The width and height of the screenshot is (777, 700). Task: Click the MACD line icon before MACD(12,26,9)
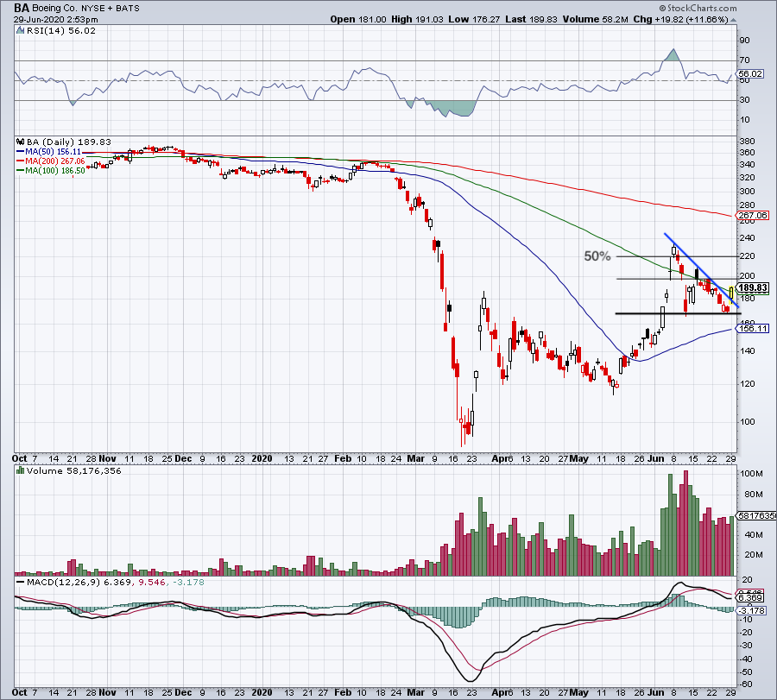coord(20,582)
